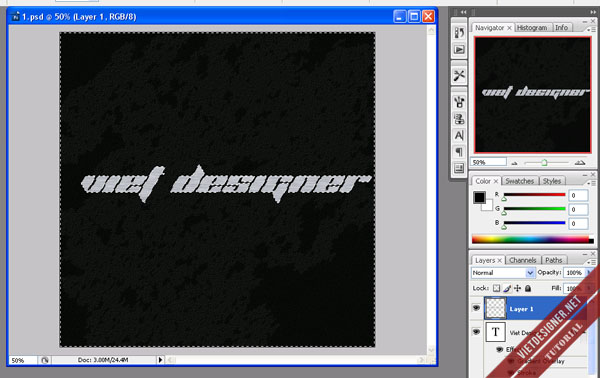Switch to the Histogram tab
This screenshot has width=600, height=378.
point(532,28)
